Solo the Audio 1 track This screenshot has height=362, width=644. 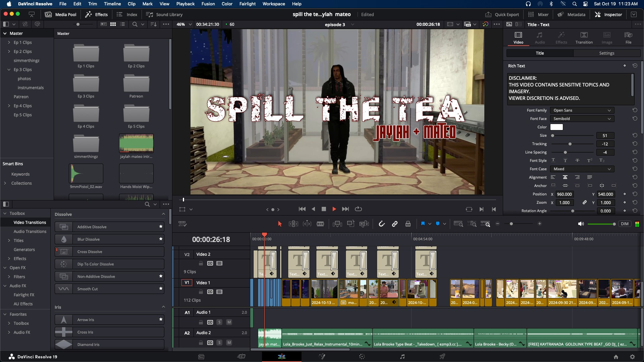[x=219, y=322]
